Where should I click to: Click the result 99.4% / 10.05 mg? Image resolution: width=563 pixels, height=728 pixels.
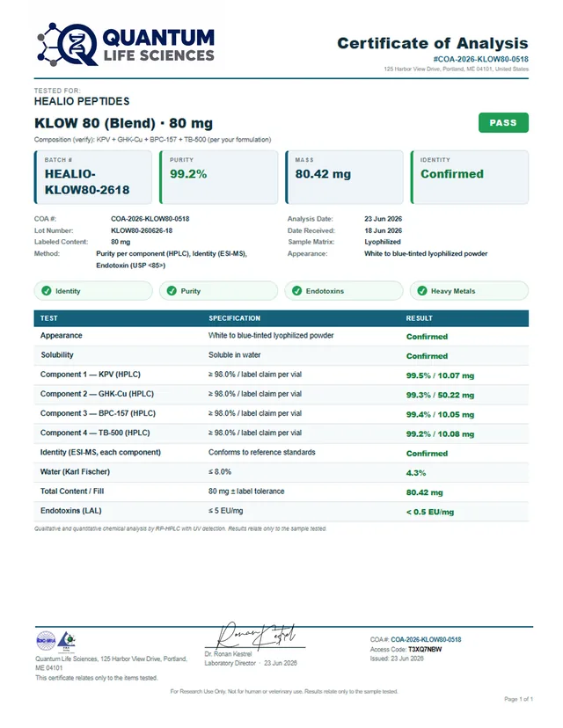440,415
